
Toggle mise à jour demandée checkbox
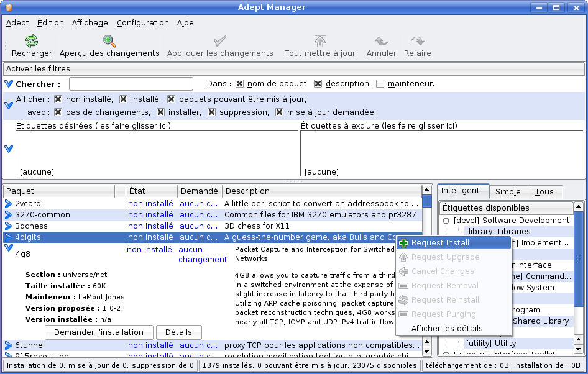[x=279, y=112]
